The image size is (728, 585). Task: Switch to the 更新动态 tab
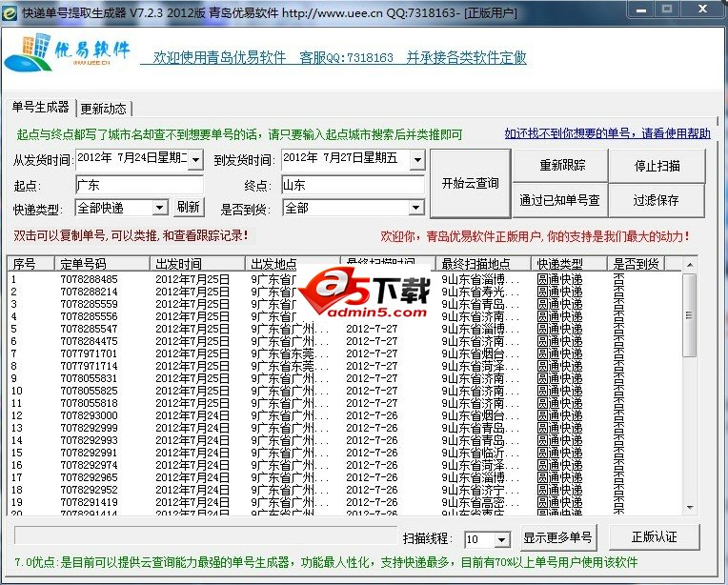(x=104, y=109)
